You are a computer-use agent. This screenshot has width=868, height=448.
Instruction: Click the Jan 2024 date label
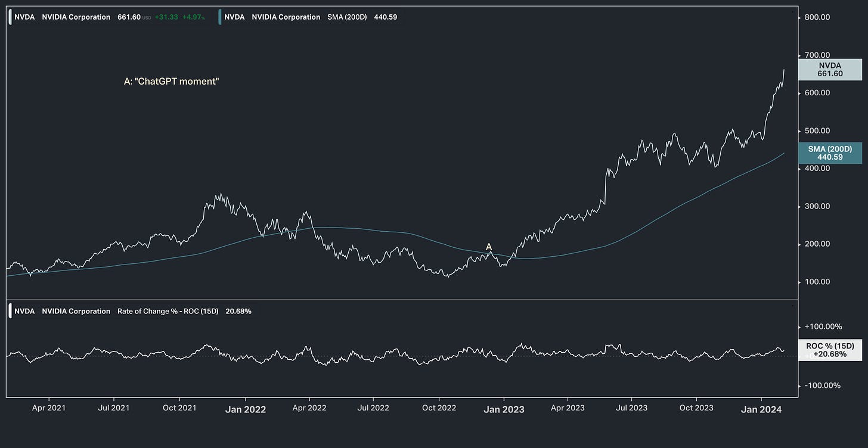coord(761,409)
